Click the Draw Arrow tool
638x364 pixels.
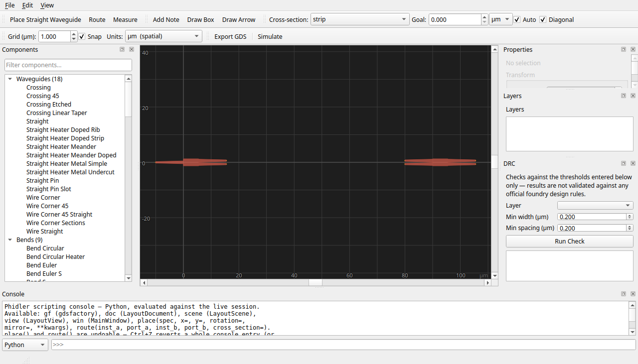point(239,20)
